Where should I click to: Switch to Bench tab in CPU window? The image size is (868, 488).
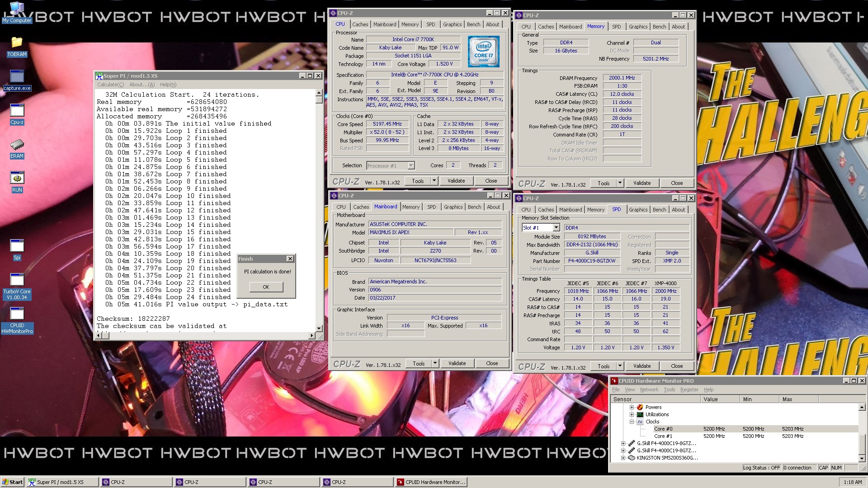pyautogui.click(x=474, y=24)
